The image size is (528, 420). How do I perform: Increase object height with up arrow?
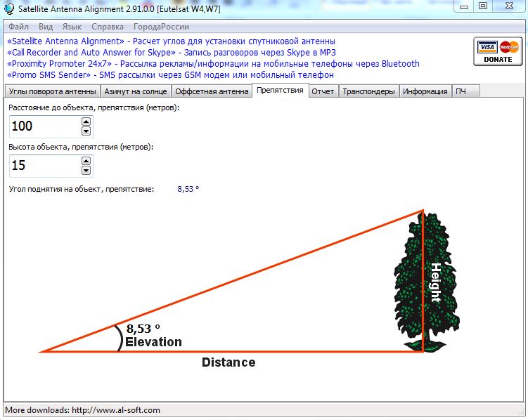tap(86, 161)
